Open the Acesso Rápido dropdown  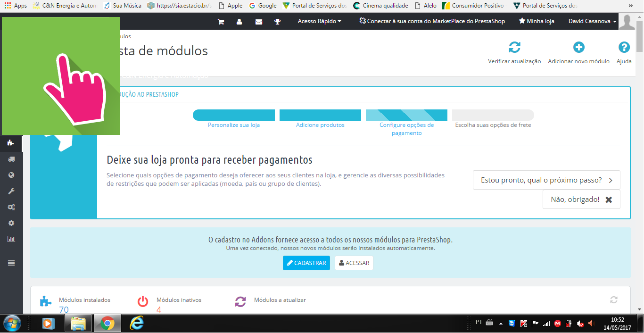point(320,21)
